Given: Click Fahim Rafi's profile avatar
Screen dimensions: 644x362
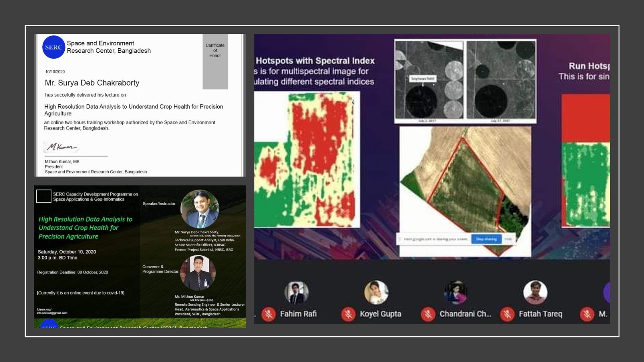Looking at the screenshot, I should (x=296, y=292).
